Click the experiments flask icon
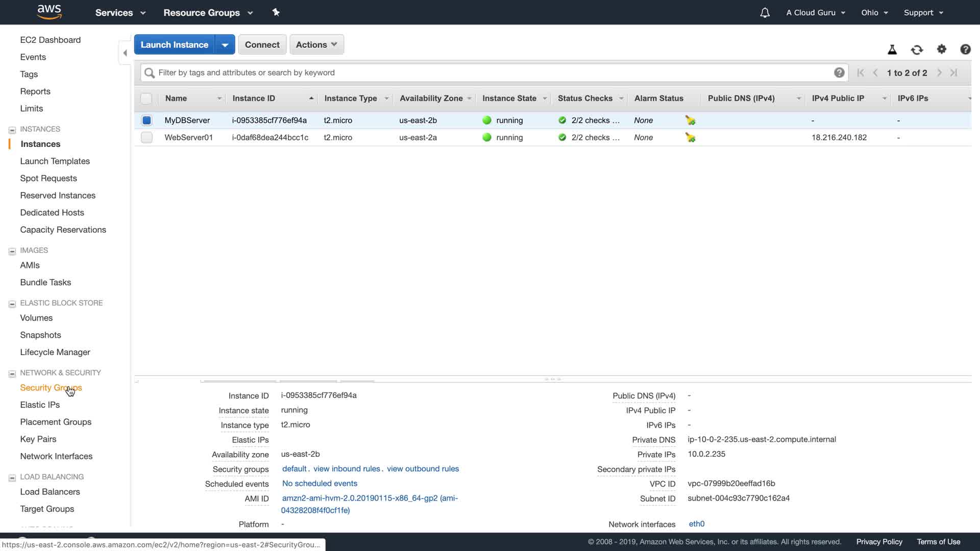The width and height of the screenshot is (980, 551). (x=892, y=49)
